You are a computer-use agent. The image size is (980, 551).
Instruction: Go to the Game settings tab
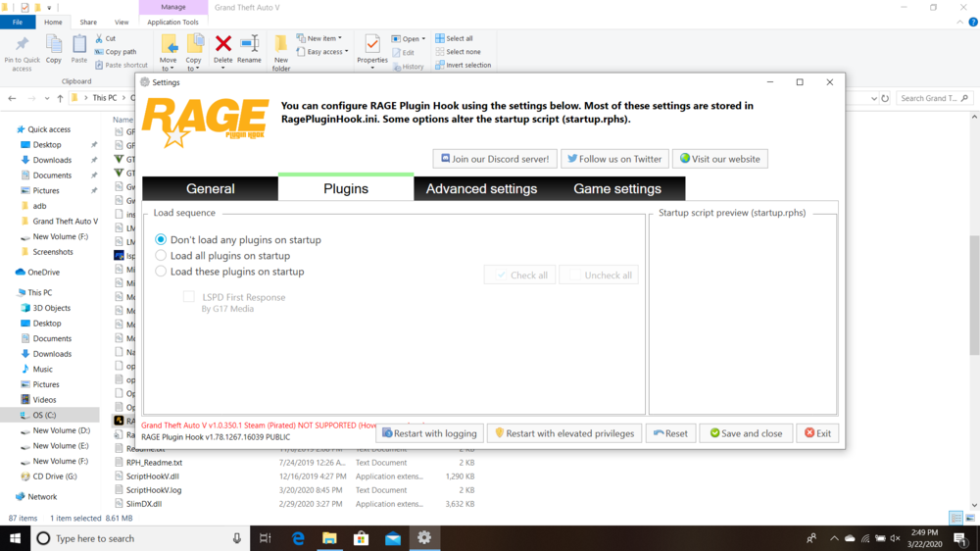click(616, 188)
